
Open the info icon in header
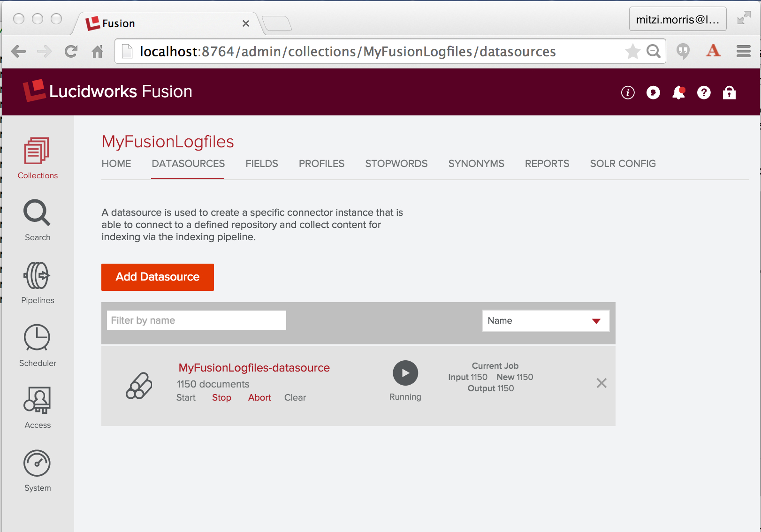point(628,92)
